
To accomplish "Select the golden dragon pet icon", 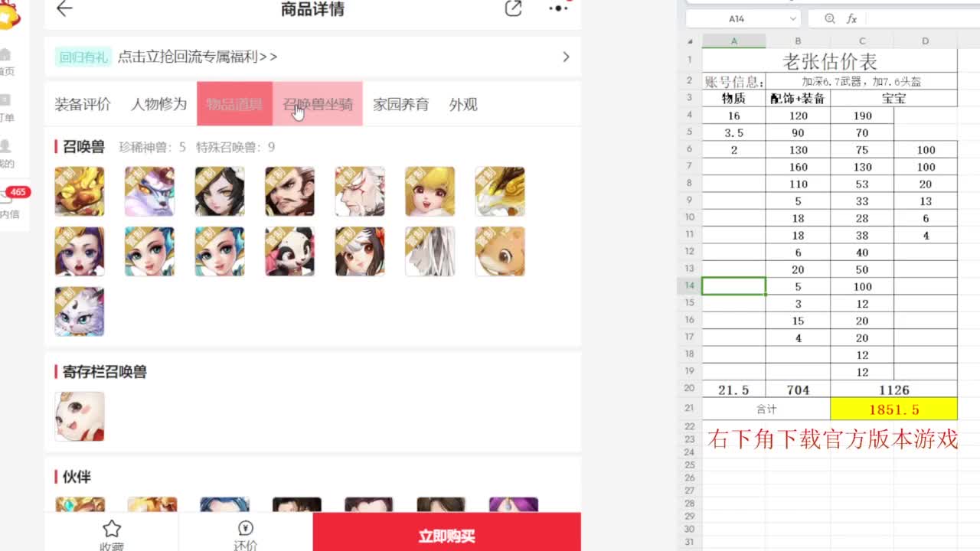I will pos(500,191).
